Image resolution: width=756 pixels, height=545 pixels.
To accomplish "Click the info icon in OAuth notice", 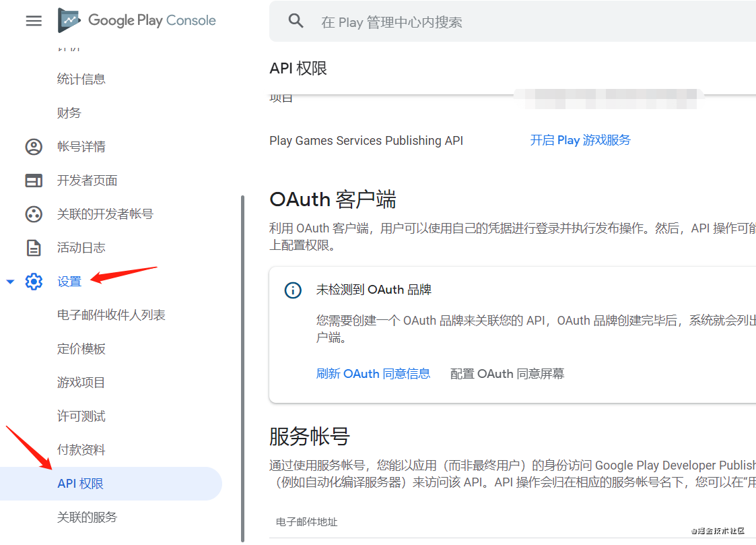I will pos(293,290).
